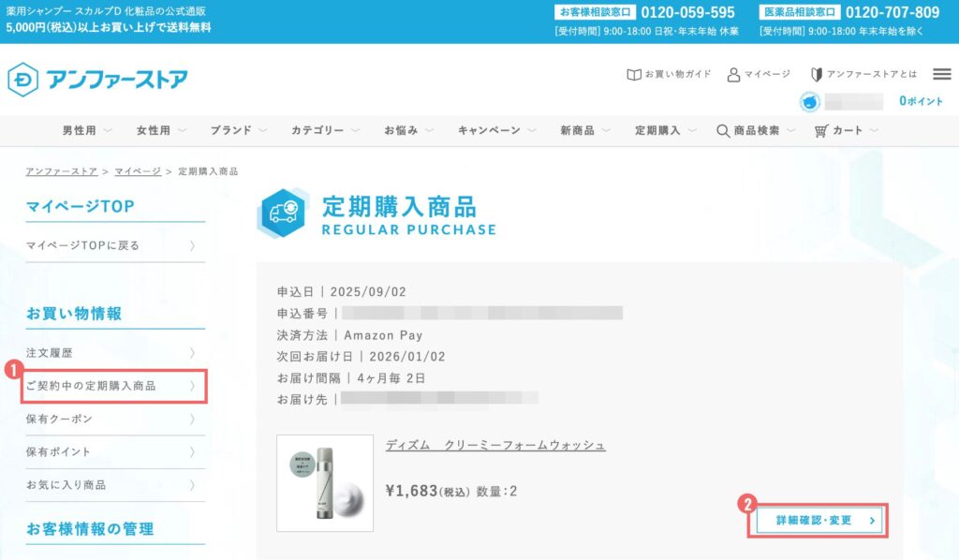959x560 pixels.
Task: Click マイページ breadcrumb link
Action: 138,171
